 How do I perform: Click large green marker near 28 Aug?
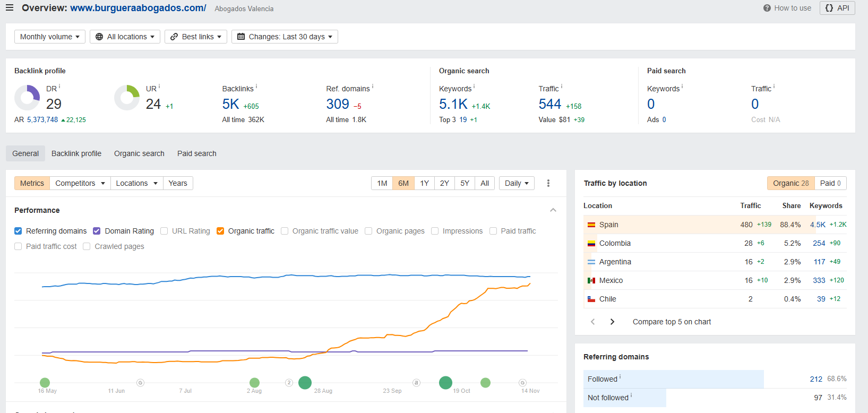pyautogui.click(x=305, y=382)
